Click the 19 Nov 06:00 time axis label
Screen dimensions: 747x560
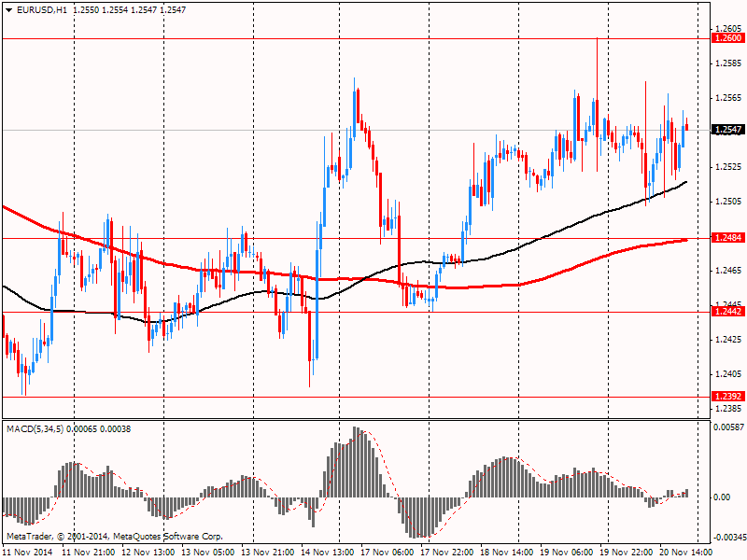coord(567,553)
